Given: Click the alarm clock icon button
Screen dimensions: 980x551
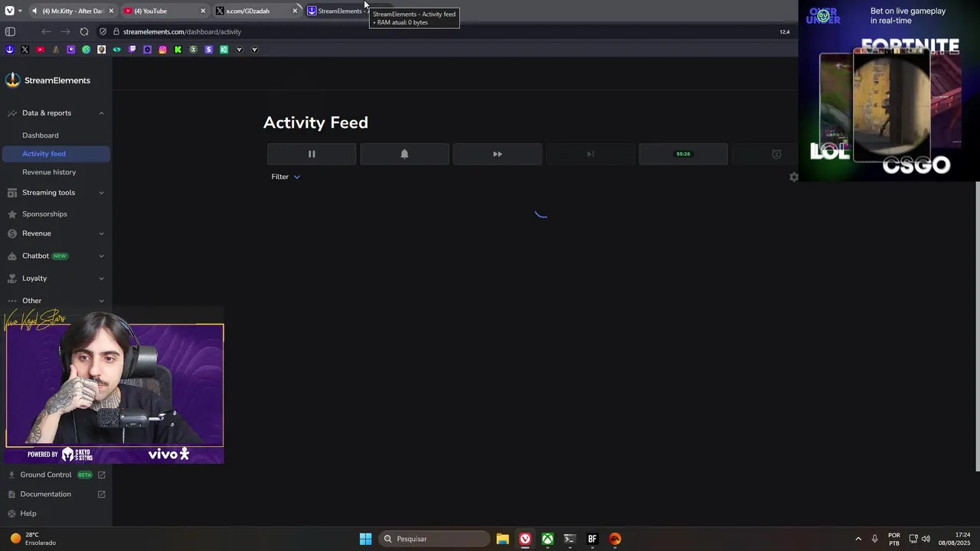Looking at the screenshot, I should (776, 154).
